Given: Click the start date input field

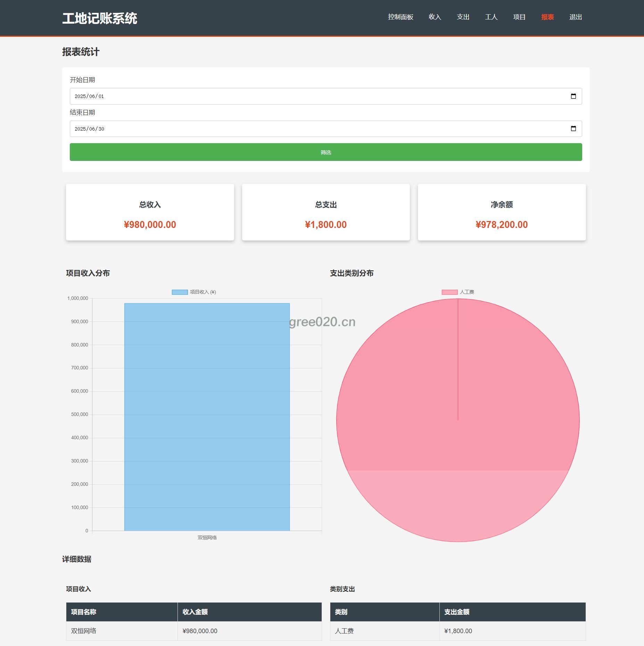Looking at the screenshot, I should pyautogui.click(x=278, y=96).
